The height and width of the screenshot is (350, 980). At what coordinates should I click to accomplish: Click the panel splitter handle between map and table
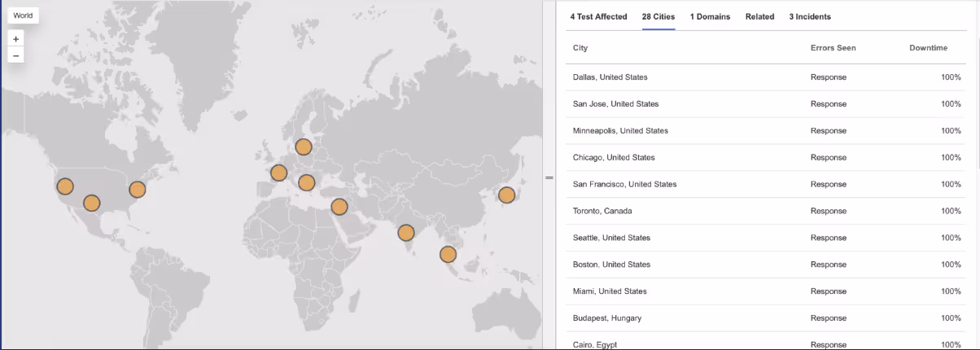tap(549, 177)
